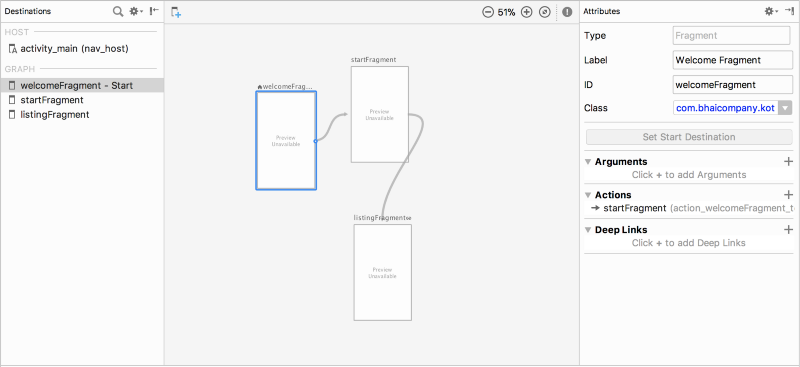The width and height of the screenshot is (800, 367).
Task: Zoom out with the minus icon
Action: click(x=488, y=12)
